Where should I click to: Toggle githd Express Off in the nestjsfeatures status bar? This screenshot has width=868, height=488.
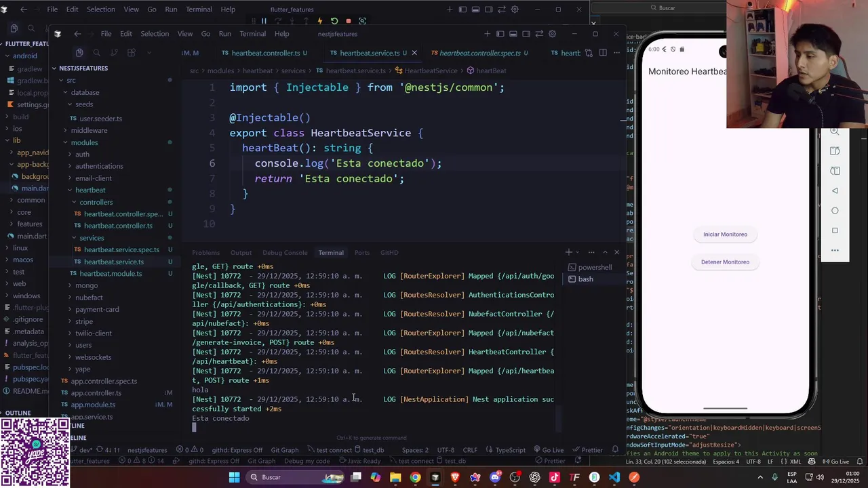tap(237, 450)
